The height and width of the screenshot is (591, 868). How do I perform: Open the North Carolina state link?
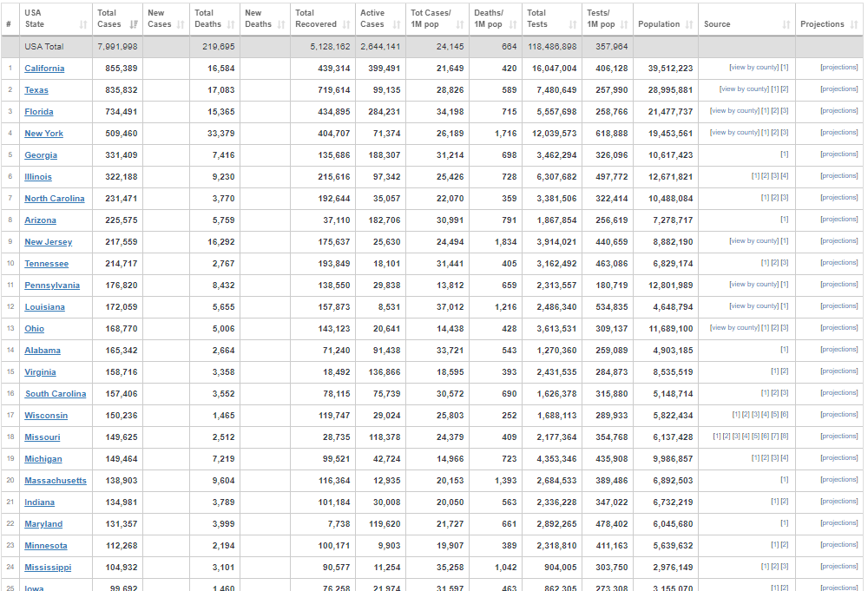(x=55, y=199)
